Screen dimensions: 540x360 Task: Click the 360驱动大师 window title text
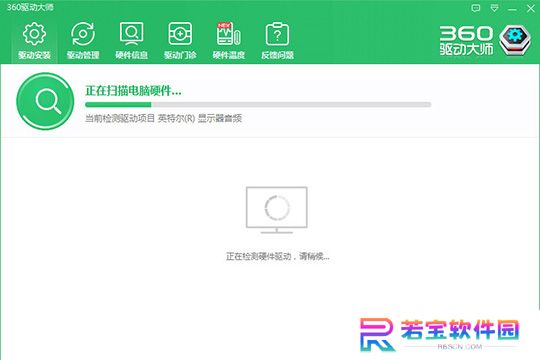pos(30,7)
